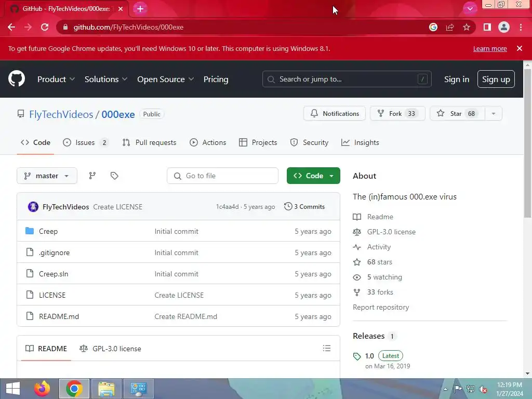Screen dimensions: 532x399
Task: Open a new browser tab
Action: click(140, 9)
